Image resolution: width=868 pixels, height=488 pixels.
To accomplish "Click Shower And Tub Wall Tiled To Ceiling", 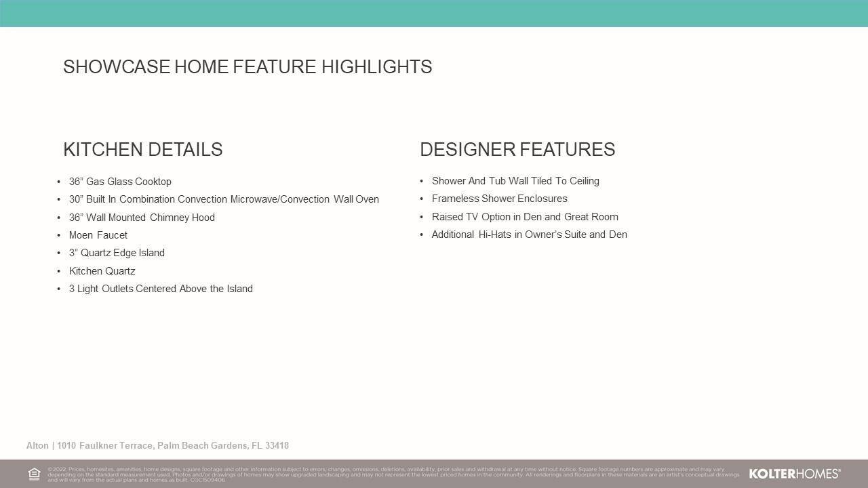I will click(515, 181).
